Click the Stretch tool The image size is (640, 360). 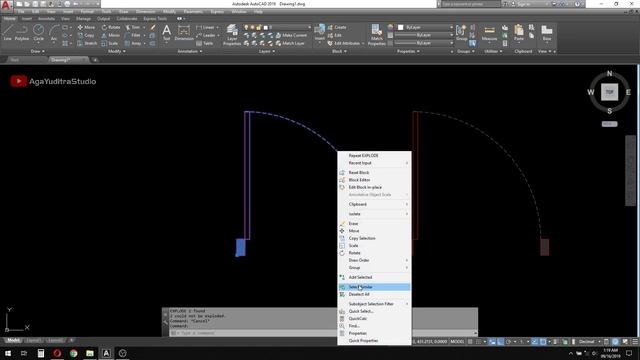87,43
